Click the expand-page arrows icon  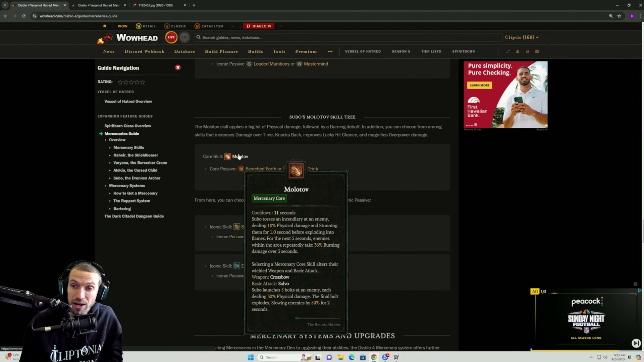click(508, 51)
